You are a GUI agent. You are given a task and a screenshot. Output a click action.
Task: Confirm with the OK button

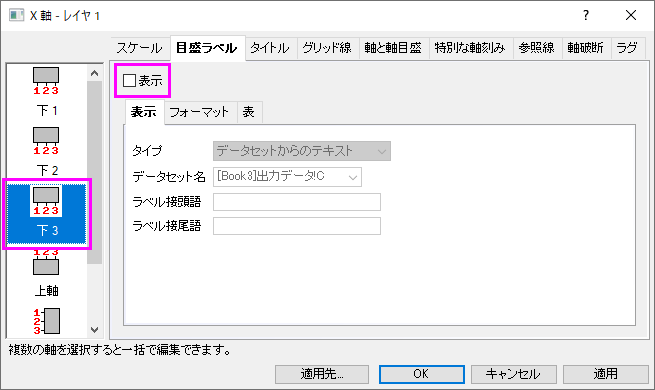click(x=421, y=374)
